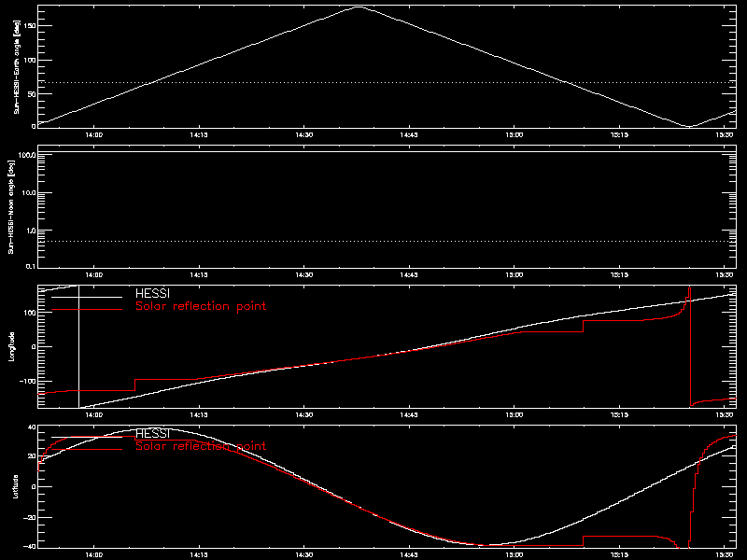747x560 pixels.
Task: Click the 0.1 tick on Noon angle axis
Action: (x=30, y=266)
